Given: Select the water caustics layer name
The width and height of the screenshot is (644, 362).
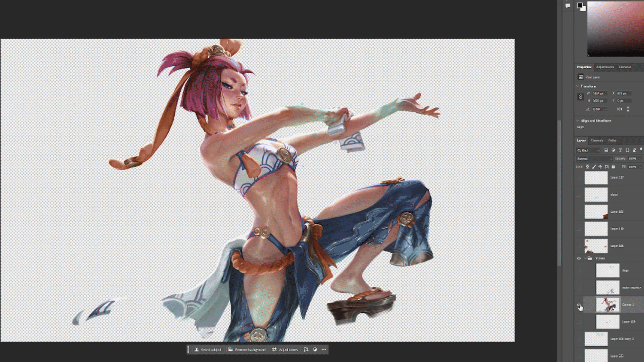Looking at the screenshot, I should [631, 287].
